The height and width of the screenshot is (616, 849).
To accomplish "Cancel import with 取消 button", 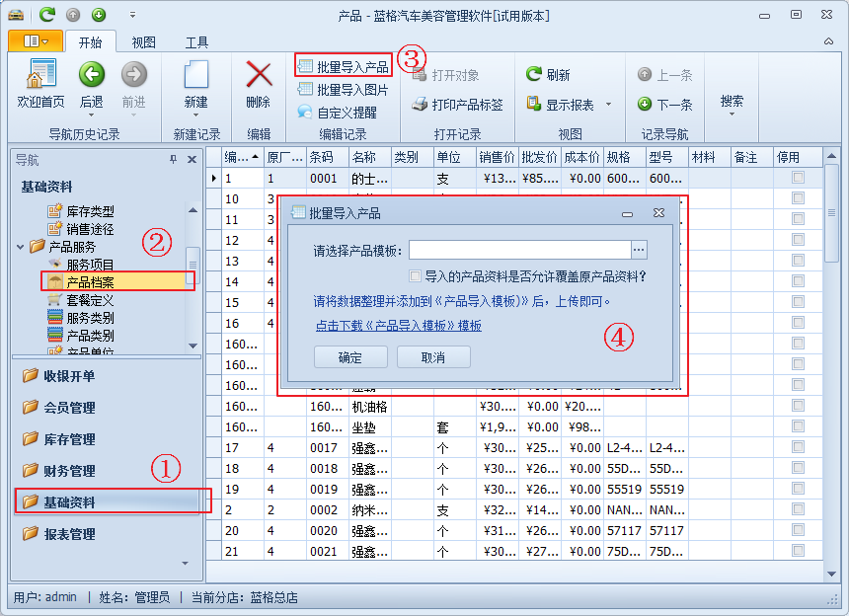I will (x=433, y=357).
